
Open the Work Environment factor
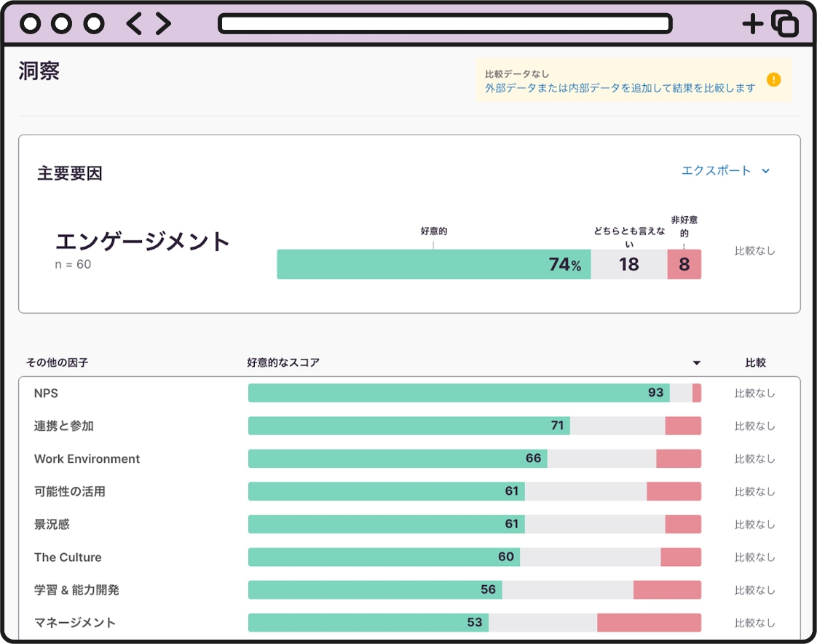(x=87, y=459)
